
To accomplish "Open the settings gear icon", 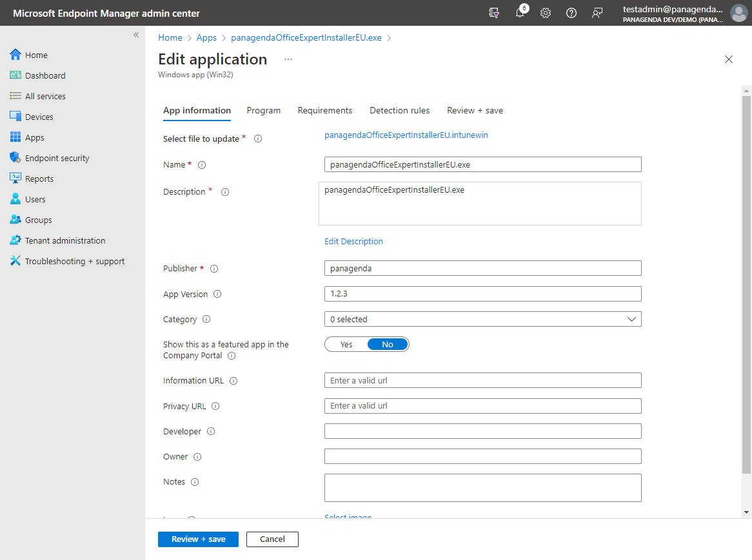I will [546, 13].
